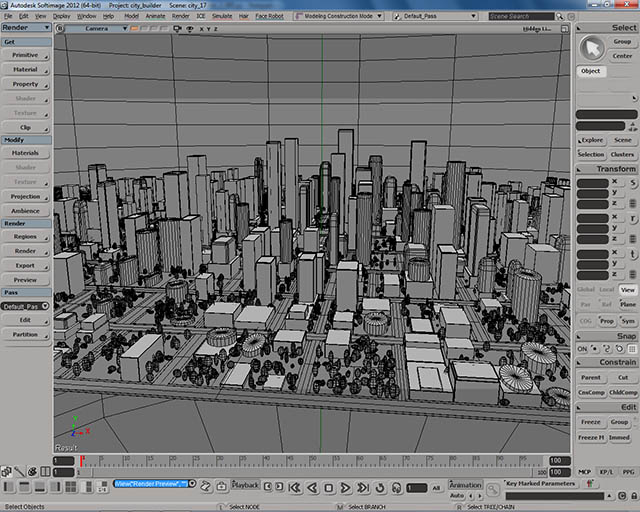Screen dimensions: 640x512
Task: Click the select arrow tool icon
Action: [592, 46]
